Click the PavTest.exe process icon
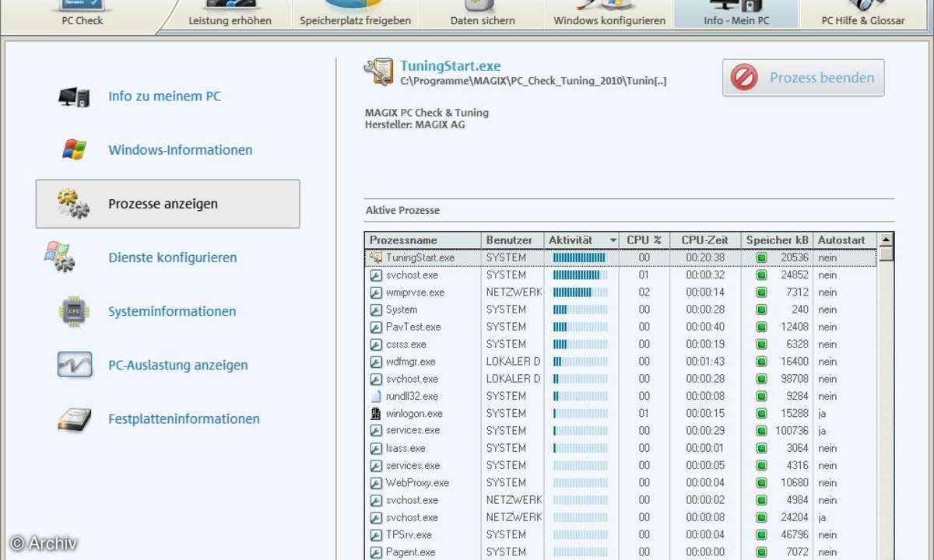Viewport: 934px width, 560px height. coord(376,327)
